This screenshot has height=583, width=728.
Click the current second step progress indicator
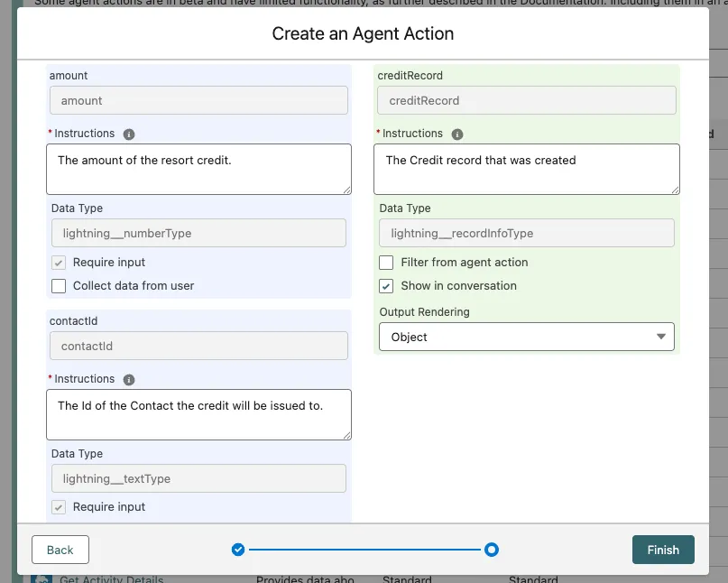492,550
